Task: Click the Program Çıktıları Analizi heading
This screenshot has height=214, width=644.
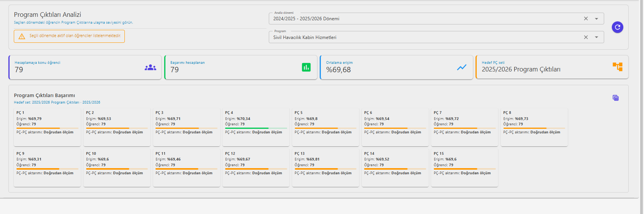Action: 47,15
